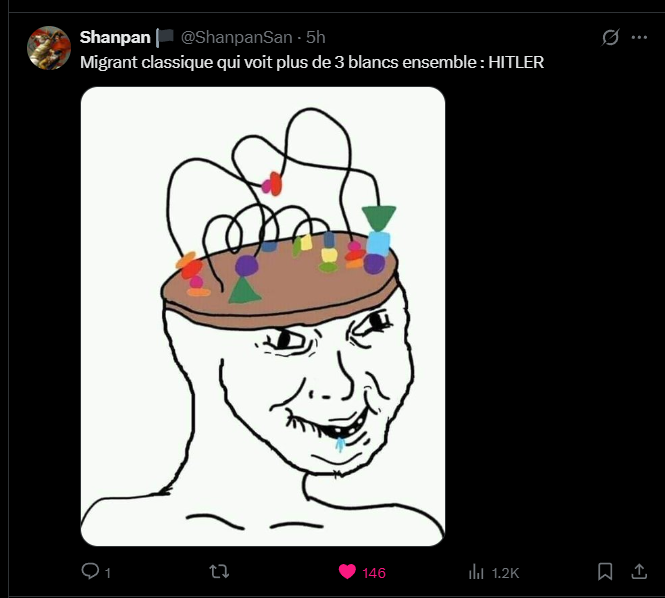Open the Shanpan profile avatar
The width and height of the screenshot is (665, 598).
click(49, 48)
